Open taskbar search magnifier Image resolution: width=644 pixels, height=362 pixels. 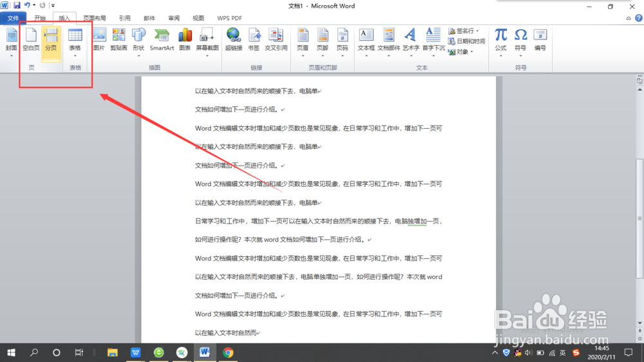point(34,352)
